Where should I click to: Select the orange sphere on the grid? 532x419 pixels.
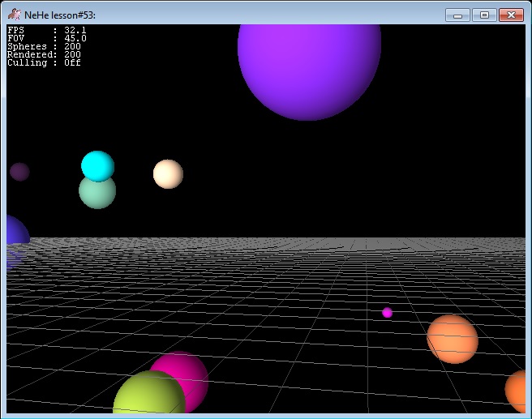click(452, 339)
